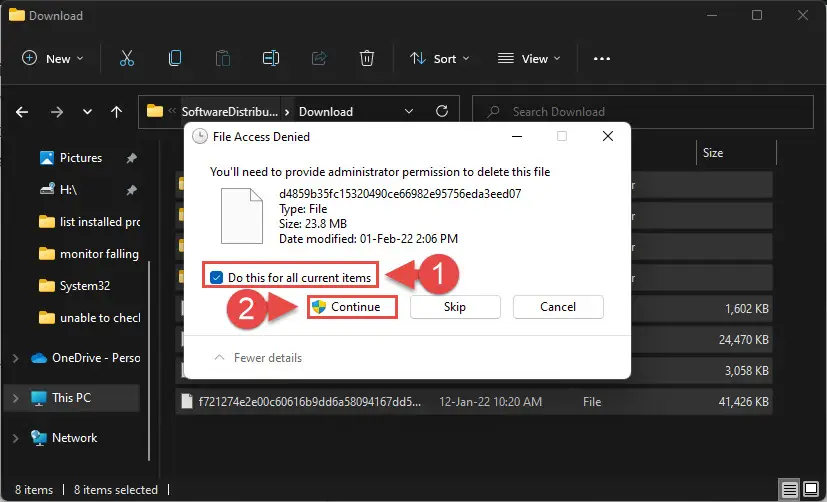The height and width of the screenshot is (502, 827).
Task: Expand the Network tree node
Action: (x=15, y=438)
